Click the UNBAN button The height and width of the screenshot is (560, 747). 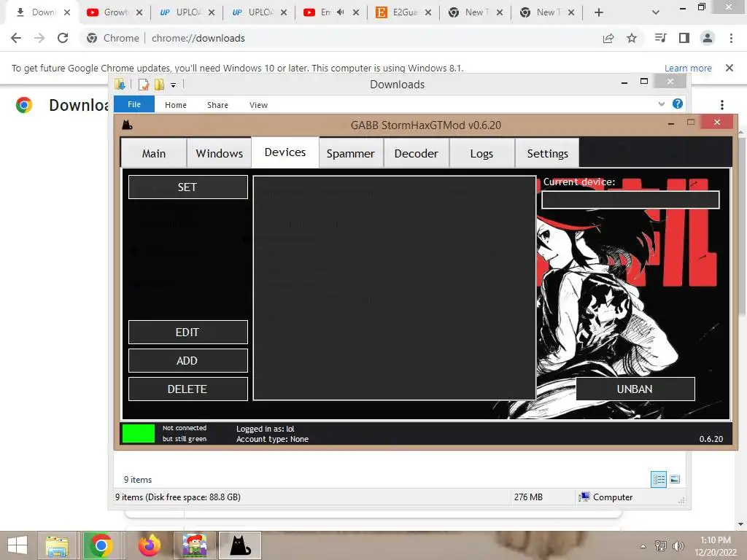(635, 389)
